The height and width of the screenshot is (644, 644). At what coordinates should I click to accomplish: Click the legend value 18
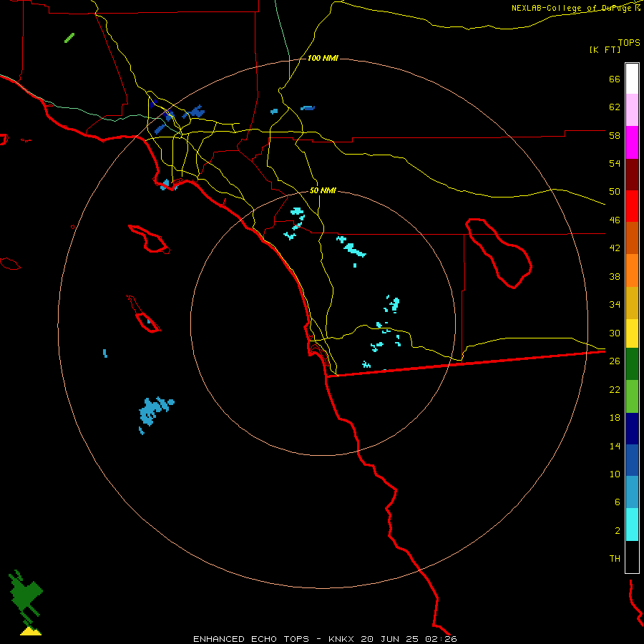click(x=615, y=418)
